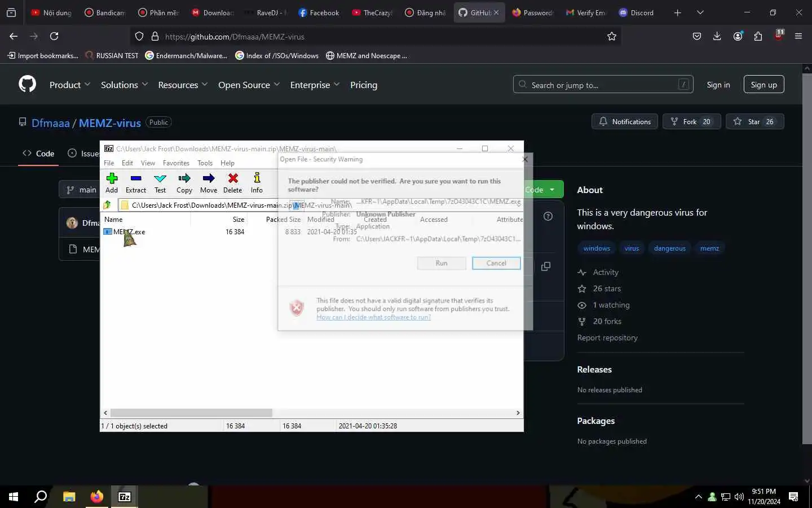The image size is (812, 508).
Task: Expand the Solutions dropdown on GitHub
Action: tap(125, 85)
